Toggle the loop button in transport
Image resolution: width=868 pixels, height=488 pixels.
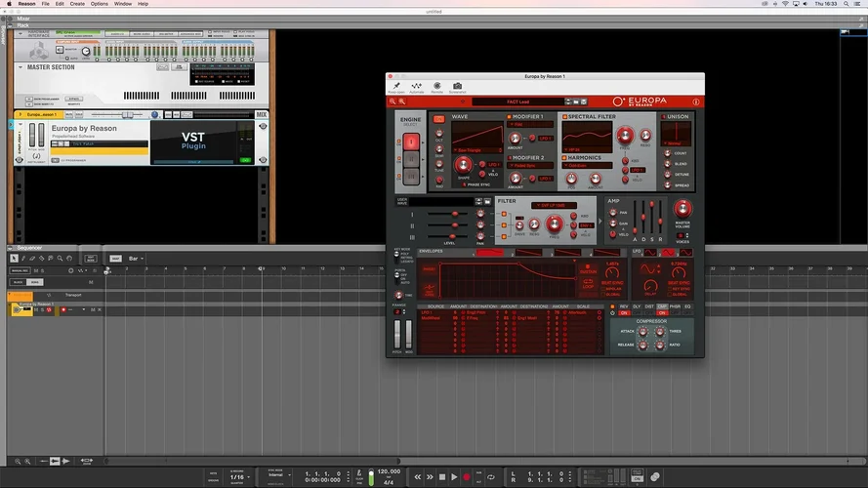coord(491,477)
